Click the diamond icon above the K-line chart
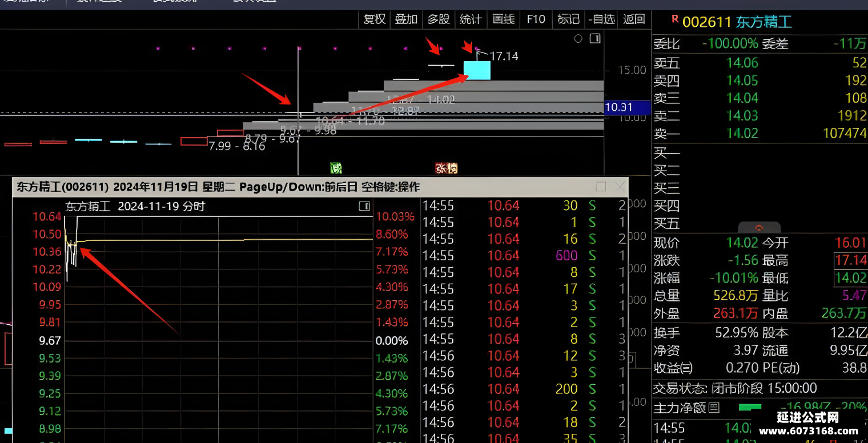 pyautogui.click(x=578, y=39)
